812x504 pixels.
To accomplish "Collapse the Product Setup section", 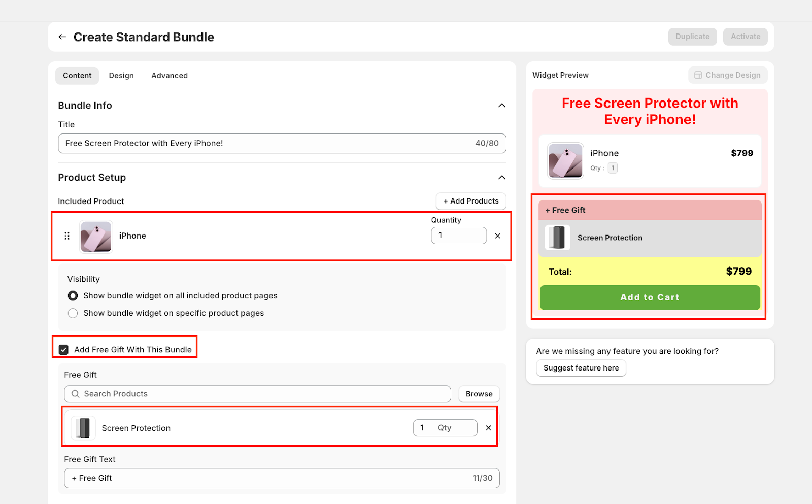I will point(502,178).
